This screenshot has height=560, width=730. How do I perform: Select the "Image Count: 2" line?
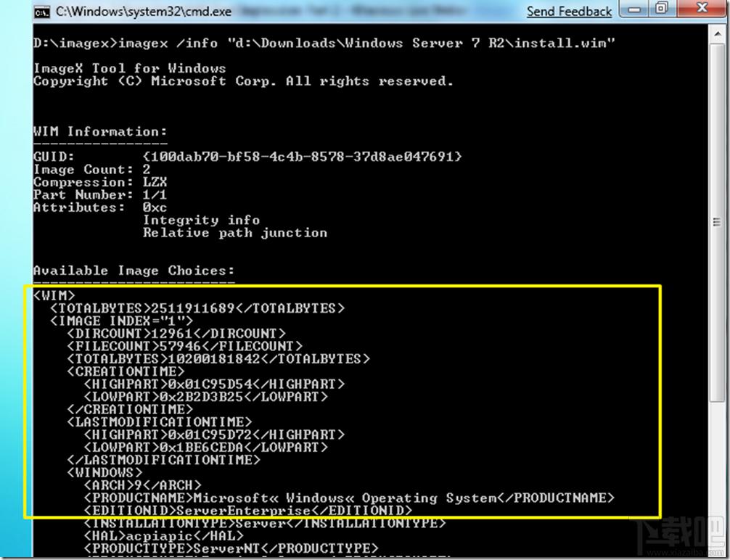click(x=91, y=170)
